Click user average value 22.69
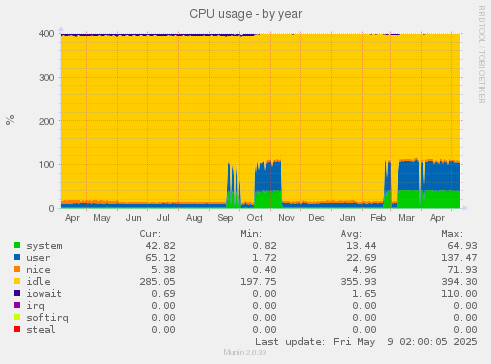 coord(361,258)
